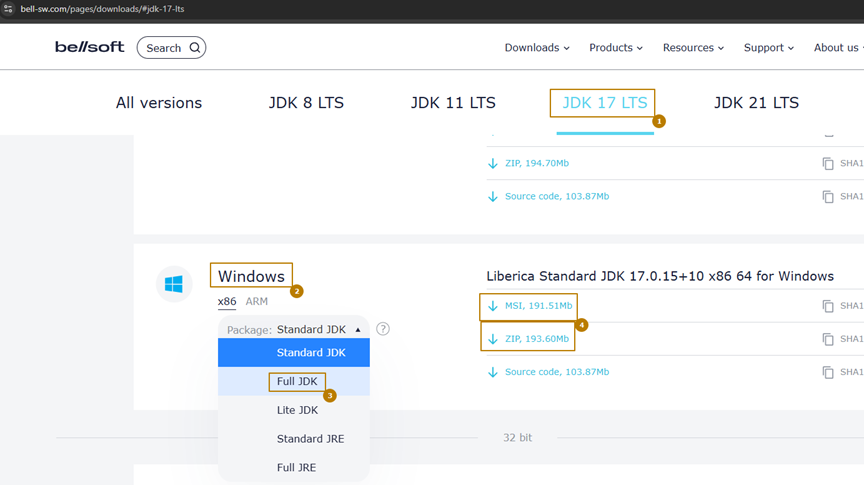Switch to ARM architecture

[x=257, y=301]
